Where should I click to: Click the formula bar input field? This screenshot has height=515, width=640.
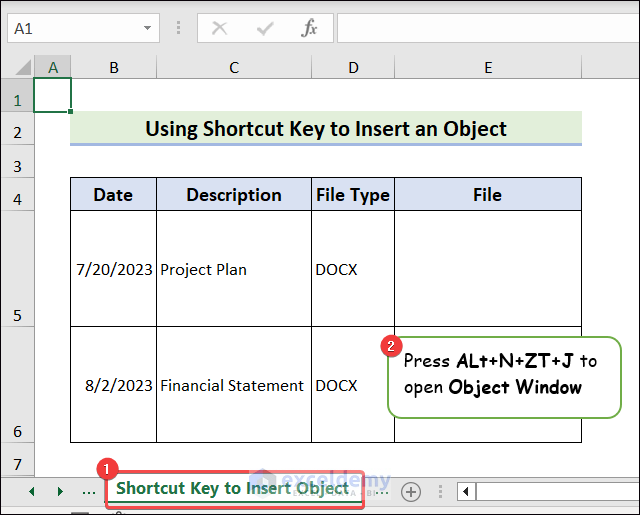488,29
